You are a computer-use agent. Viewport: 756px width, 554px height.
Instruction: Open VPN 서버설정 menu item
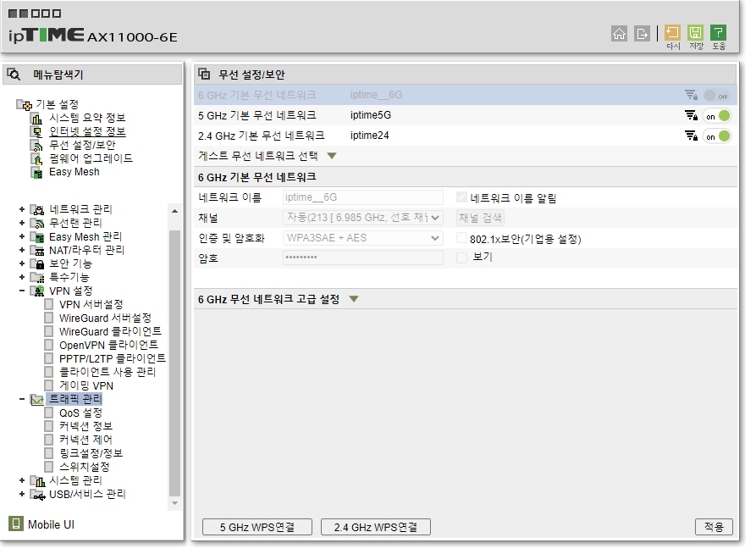91,304
